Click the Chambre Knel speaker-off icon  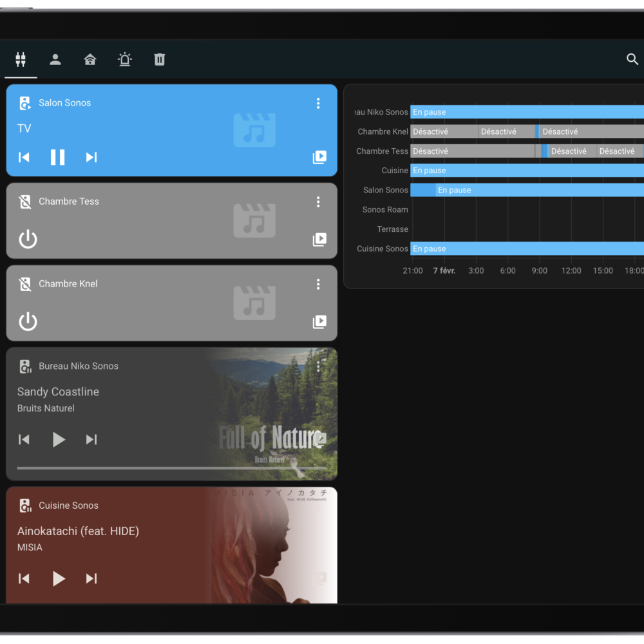click(25, 284)
